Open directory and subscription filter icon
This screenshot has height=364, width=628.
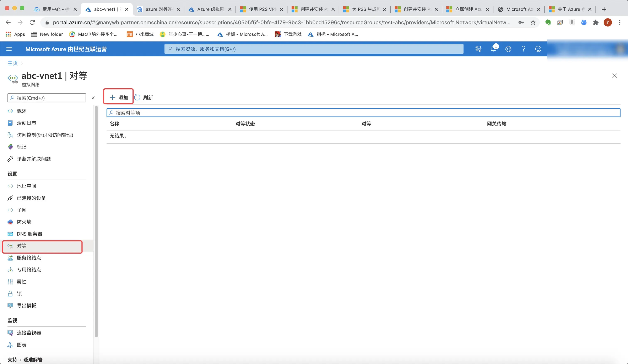pos(478,49)
